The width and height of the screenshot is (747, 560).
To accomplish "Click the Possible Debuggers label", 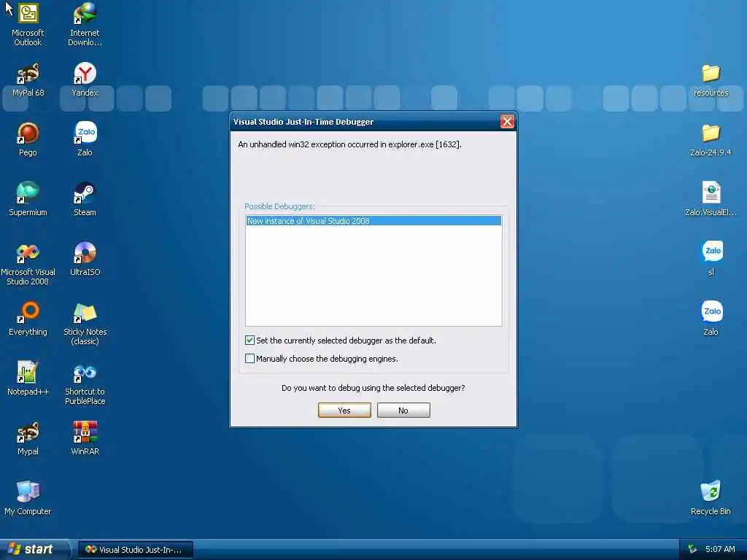I will [x=279, y=206].
